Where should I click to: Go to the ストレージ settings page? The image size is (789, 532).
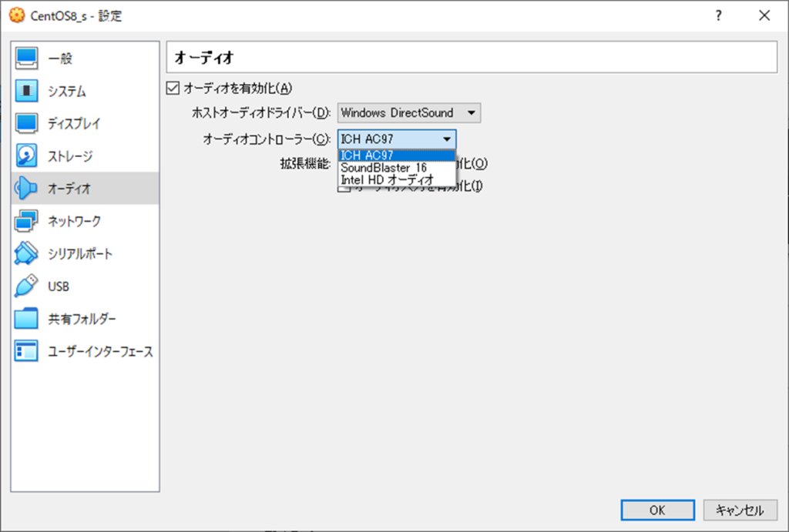pyautogui.click(x=85, y=156)
